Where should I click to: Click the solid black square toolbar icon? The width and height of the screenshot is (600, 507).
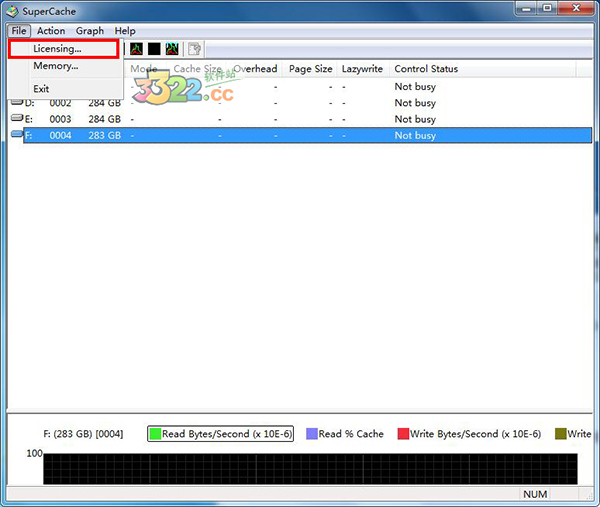(x=154, y=49)
